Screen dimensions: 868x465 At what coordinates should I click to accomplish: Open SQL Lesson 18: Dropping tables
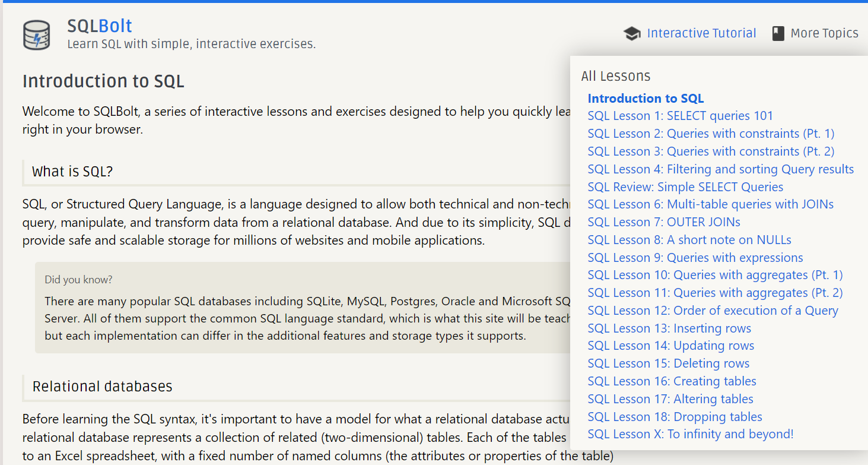point(675,417)
